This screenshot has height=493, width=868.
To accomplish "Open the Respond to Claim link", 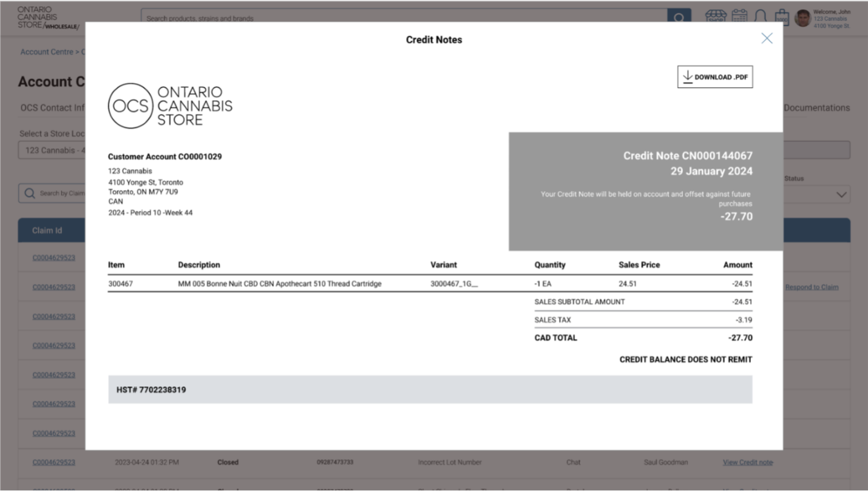I will coord(812,287).
